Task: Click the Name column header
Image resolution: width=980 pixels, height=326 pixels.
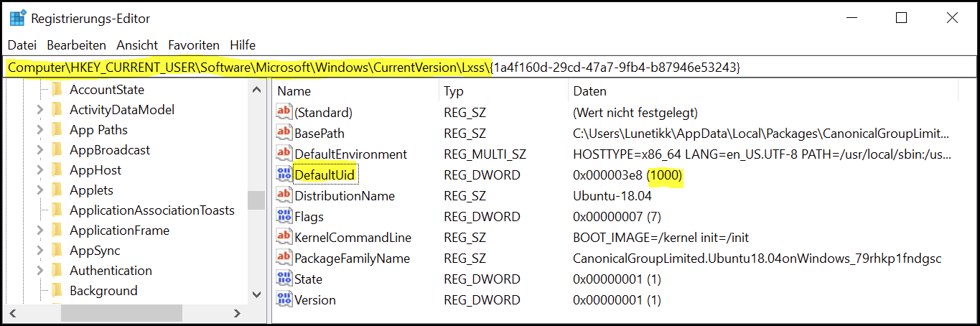Action: [294, 91]
